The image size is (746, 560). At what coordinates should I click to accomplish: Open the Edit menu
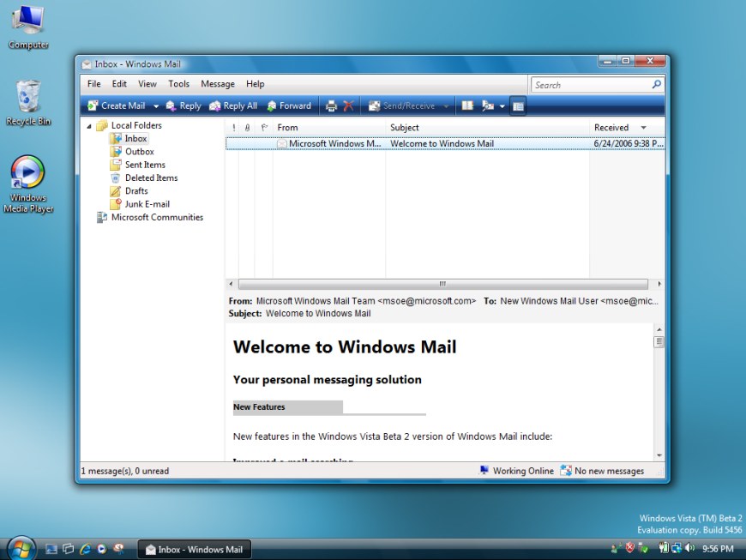pyautogui.click(x=119, y=84)
